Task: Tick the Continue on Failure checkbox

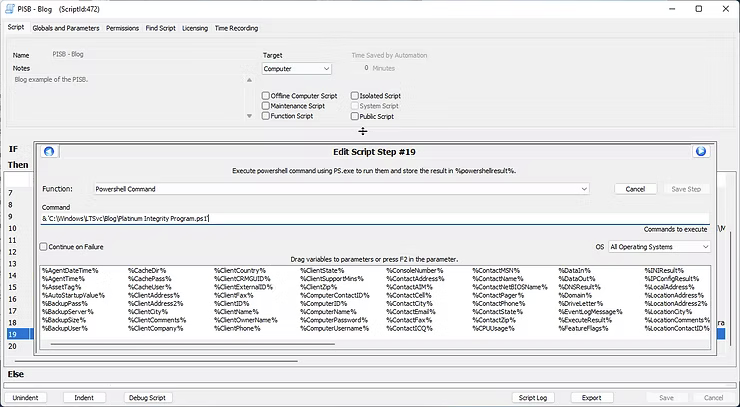Action: click(x=43, y=246)
